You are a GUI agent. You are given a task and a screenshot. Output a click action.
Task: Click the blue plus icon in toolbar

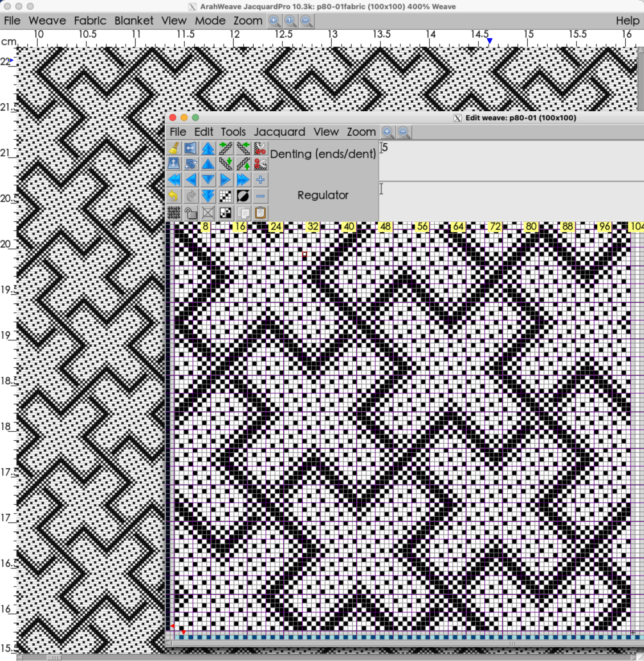[260, 180]
